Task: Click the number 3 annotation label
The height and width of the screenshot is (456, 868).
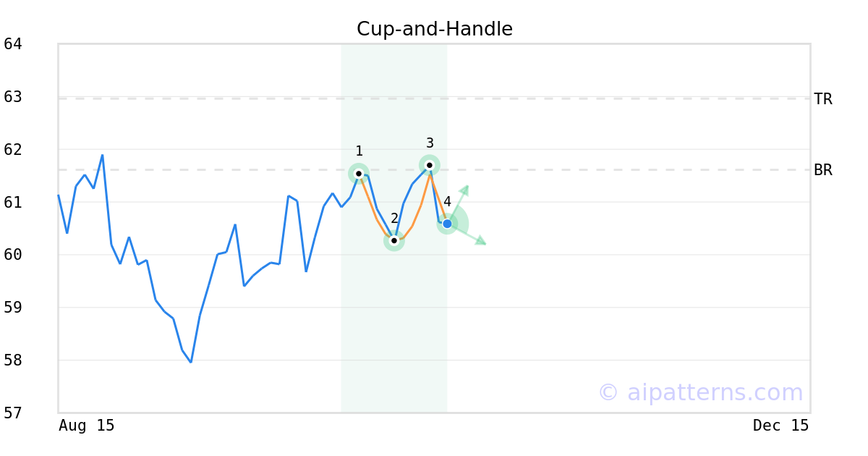Action: tap(430, 143)
